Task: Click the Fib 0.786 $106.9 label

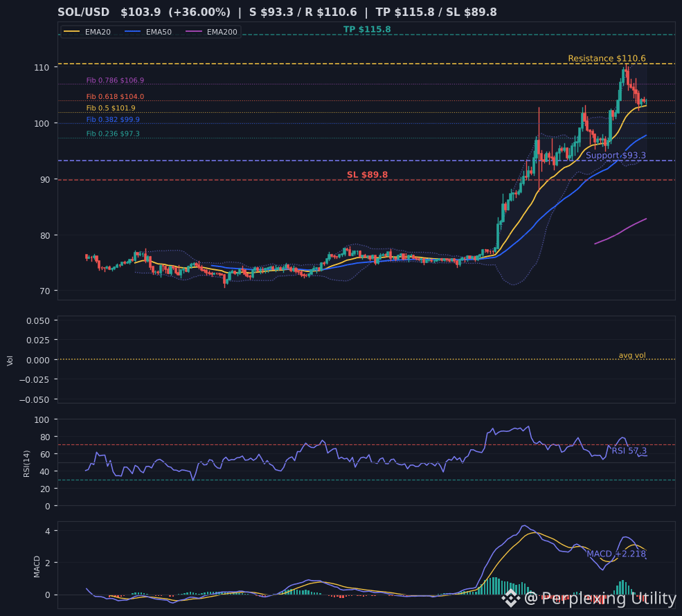Action: (x=115, y=80)
